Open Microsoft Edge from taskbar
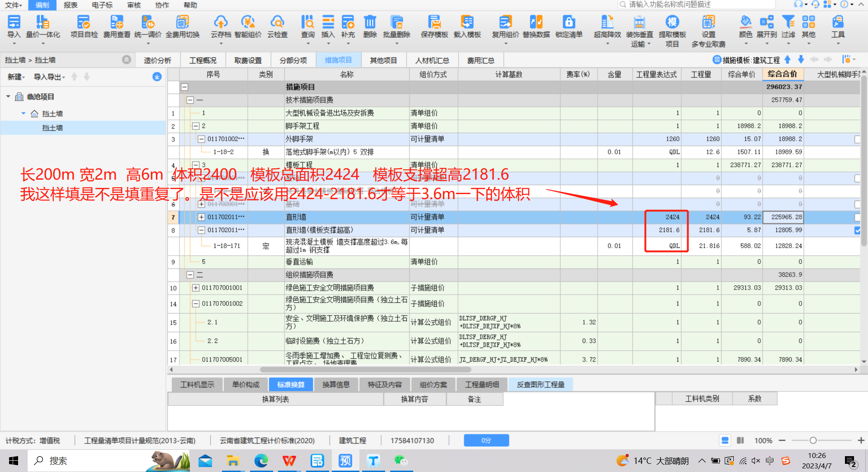The image size is (868, 472). pyautogui.click(x=261, y=461)
